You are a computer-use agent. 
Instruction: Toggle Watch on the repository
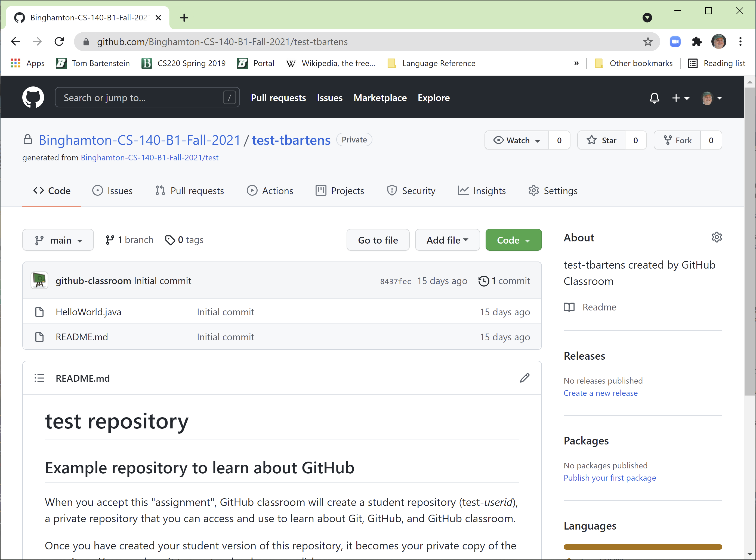[x=517, y=140]
